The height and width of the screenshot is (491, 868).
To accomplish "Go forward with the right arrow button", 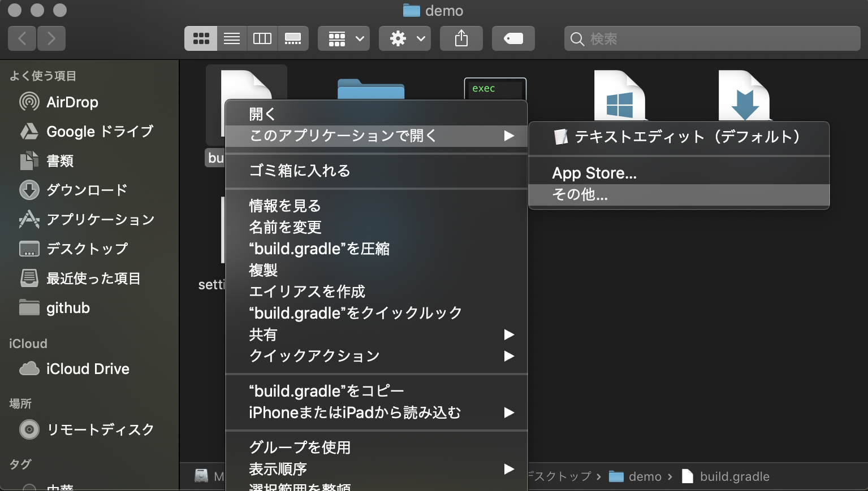I will coord(51,38).
